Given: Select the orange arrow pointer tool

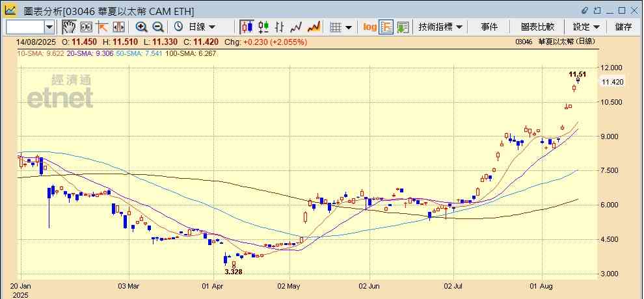Looking at the screenshot, I should [102, 27].
